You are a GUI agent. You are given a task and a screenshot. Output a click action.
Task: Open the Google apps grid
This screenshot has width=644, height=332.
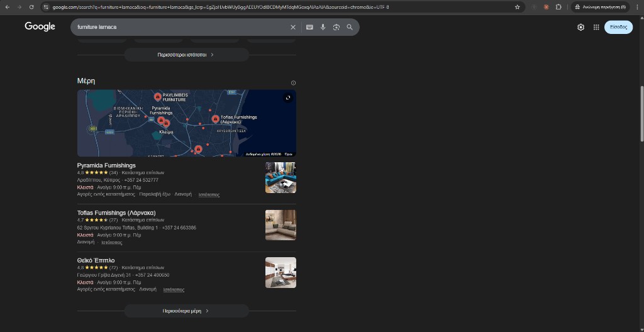click(596, 27)
